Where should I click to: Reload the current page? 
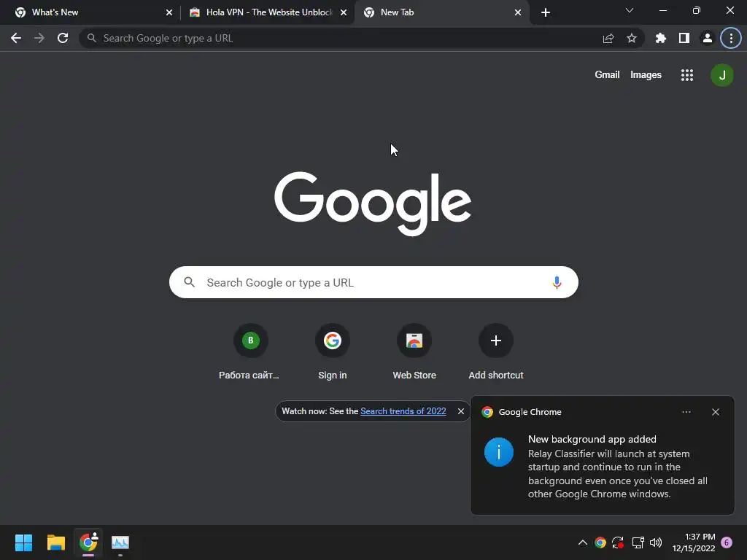coord(63,38)
